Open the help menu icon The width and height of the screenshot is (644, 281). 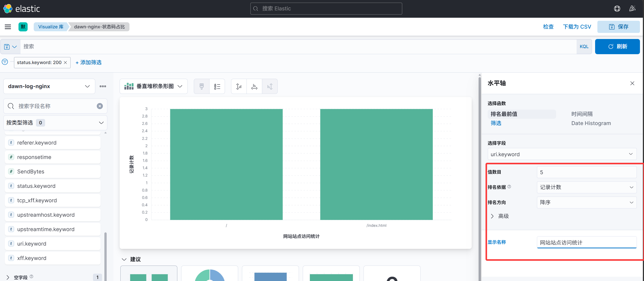[x=617, y=9]
